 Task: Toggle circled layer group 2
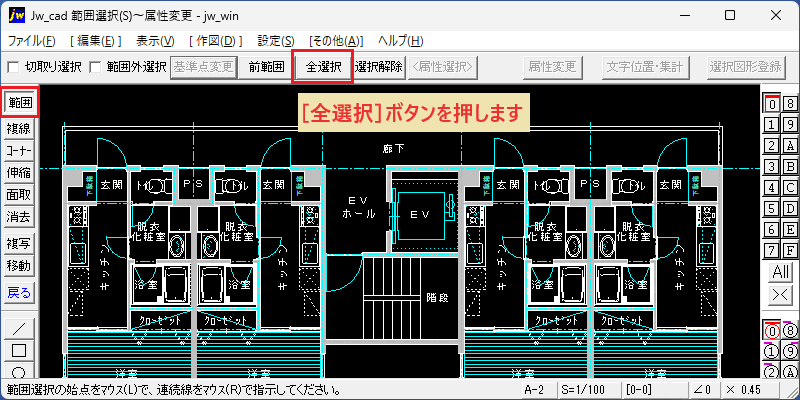(772, 371)
